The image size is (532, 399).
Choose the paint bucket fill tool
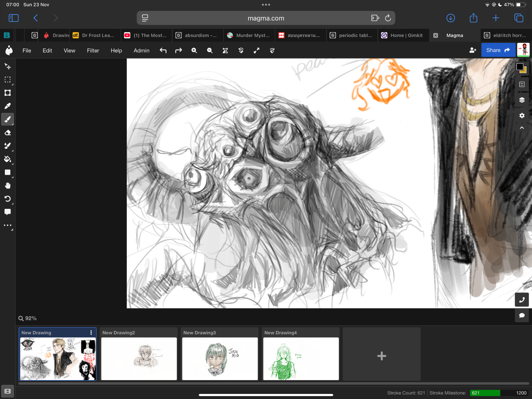[7, 159]
